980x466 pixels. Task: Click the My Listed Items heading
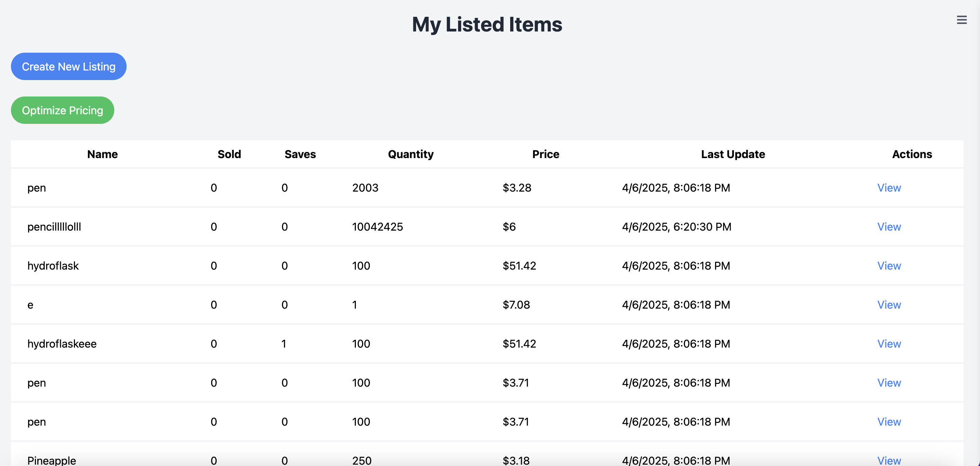(x=487, y=24)
